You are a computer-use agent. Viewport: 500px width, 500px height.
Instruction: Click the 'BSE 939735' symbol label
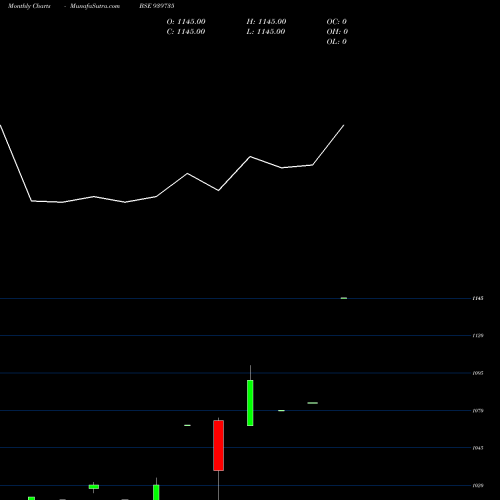pyautogui.click(x=157, y=6)
